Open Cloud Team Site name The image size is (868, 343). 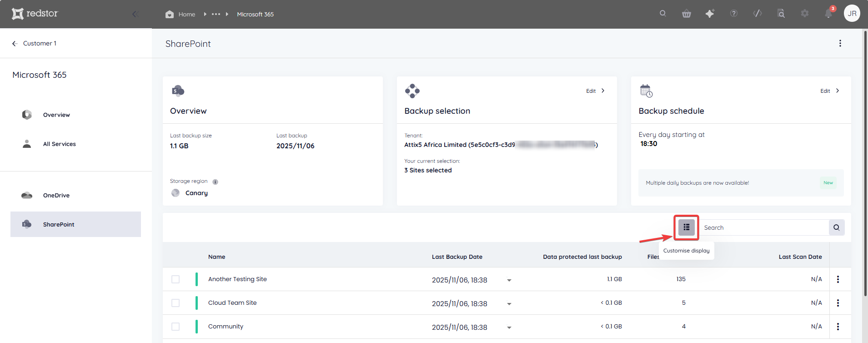click(232, 303)
